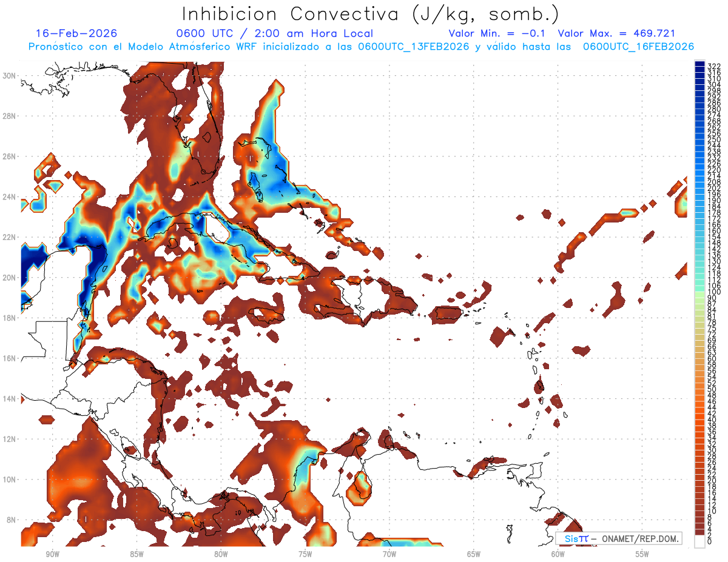Click the 'SisTT – ONAMET/REP.DOM.' label box
The height and width of the screenshot is (562, 728).
coord(619,539)
